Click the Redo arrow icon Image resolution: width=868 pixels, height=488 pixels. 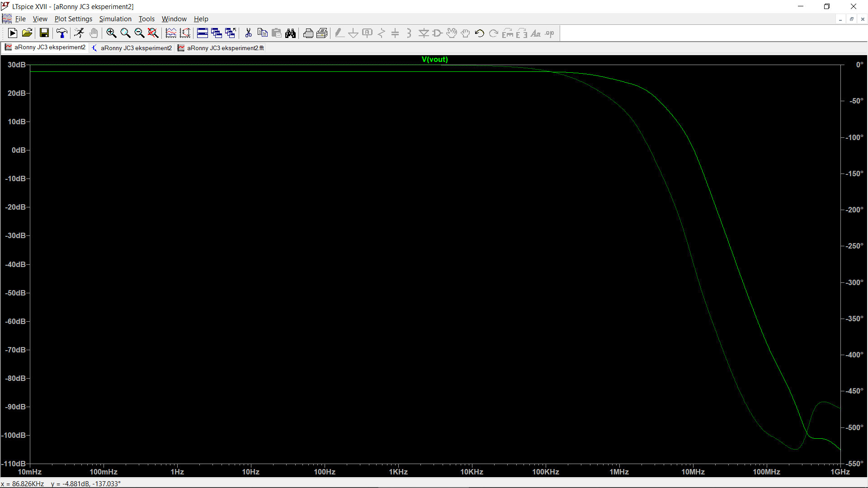tap(494, 33)
